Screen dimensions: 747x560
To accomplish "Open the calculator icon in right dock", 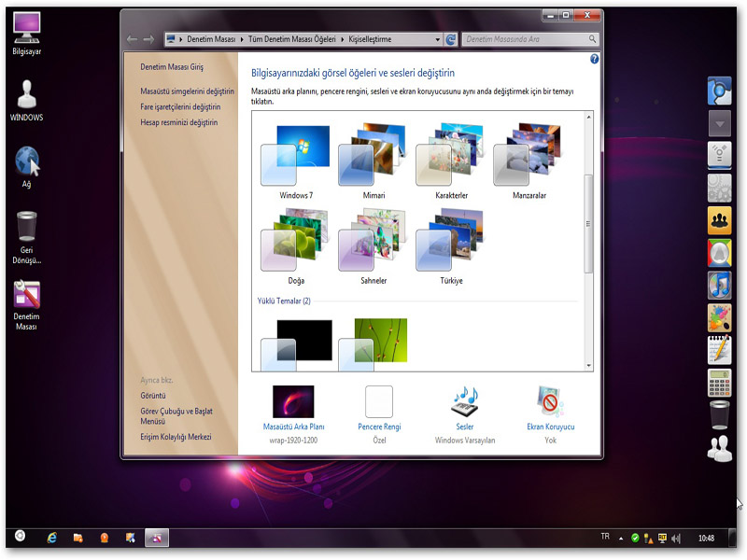I will (x=719, y=381).
